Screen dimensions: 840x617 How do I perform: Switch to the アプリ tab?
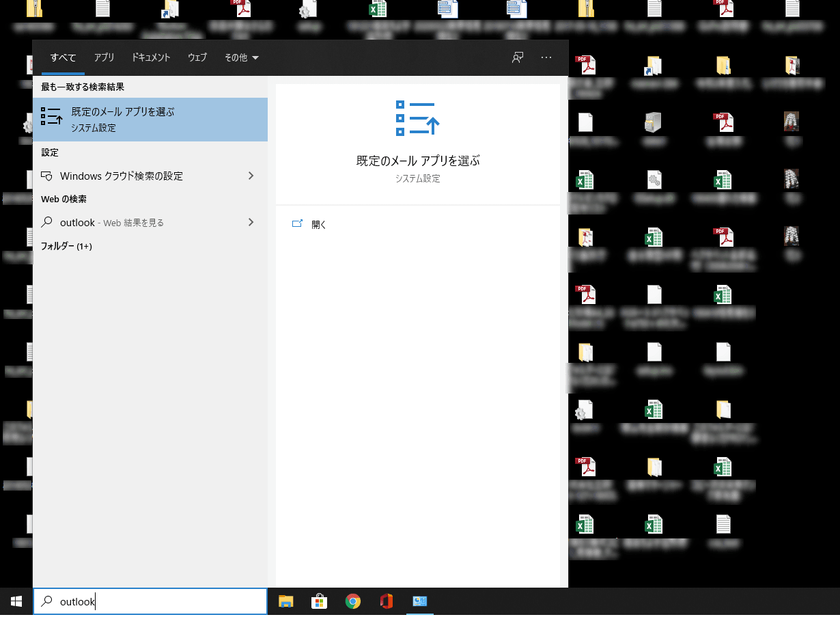[104, 58]
